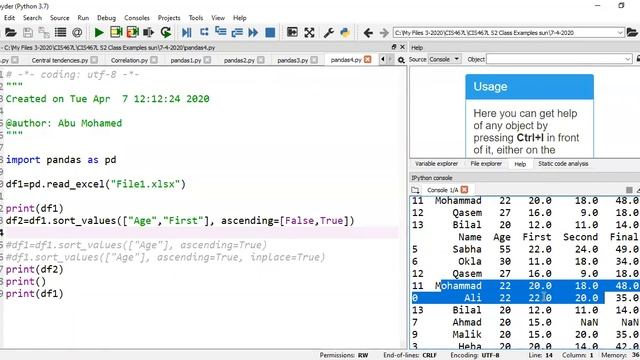Image resolution: width=640 pixels, height=360 pixels.
Task: Open the Debug menu
Action: pos(107,18)
